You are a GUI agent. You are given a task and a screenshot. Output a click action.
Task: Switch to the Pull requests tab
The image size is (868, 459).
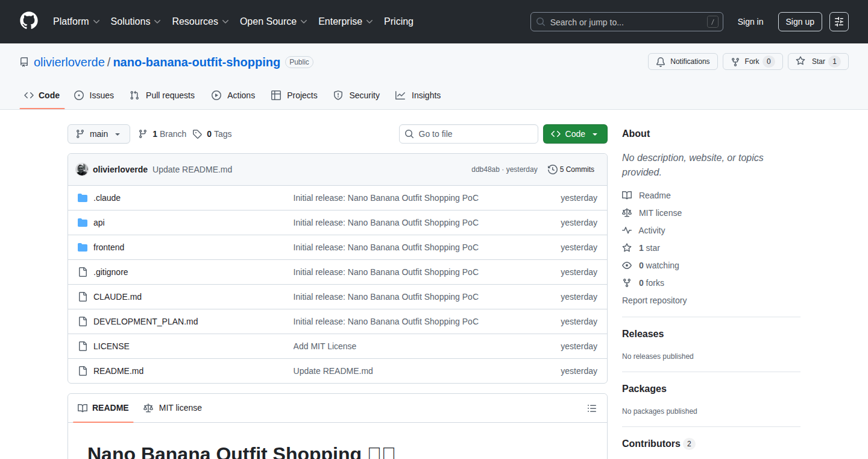[x=163, y=95]
